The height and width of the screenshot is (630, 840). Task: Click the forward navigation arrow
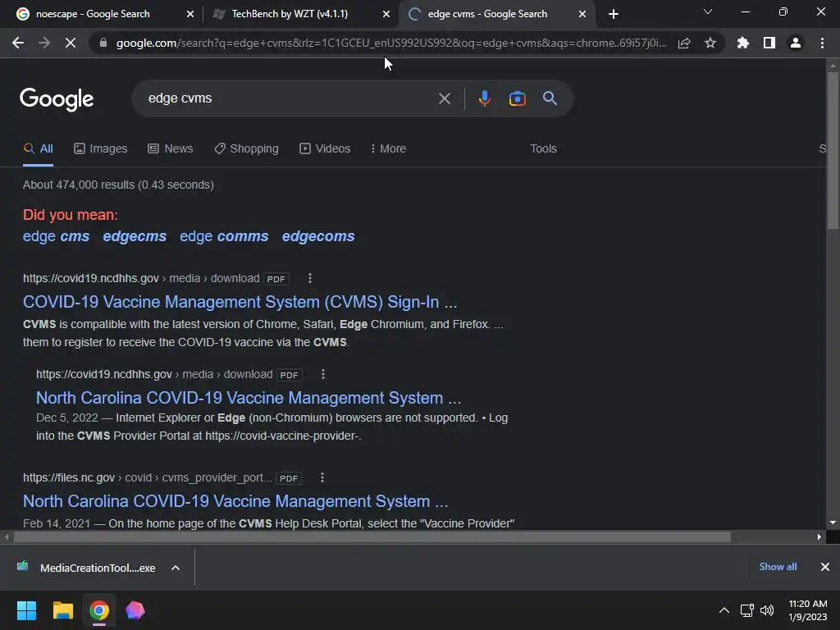44,43
